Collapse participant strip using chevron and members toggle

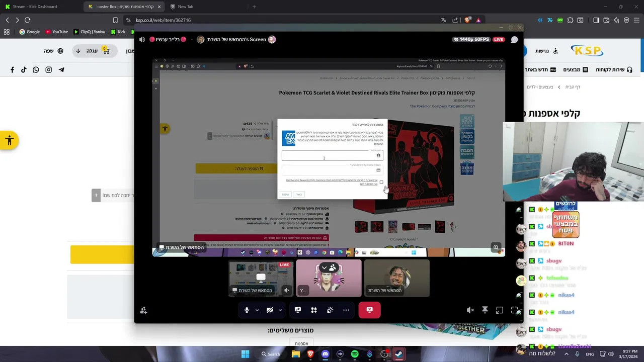(x=329, y=267)
